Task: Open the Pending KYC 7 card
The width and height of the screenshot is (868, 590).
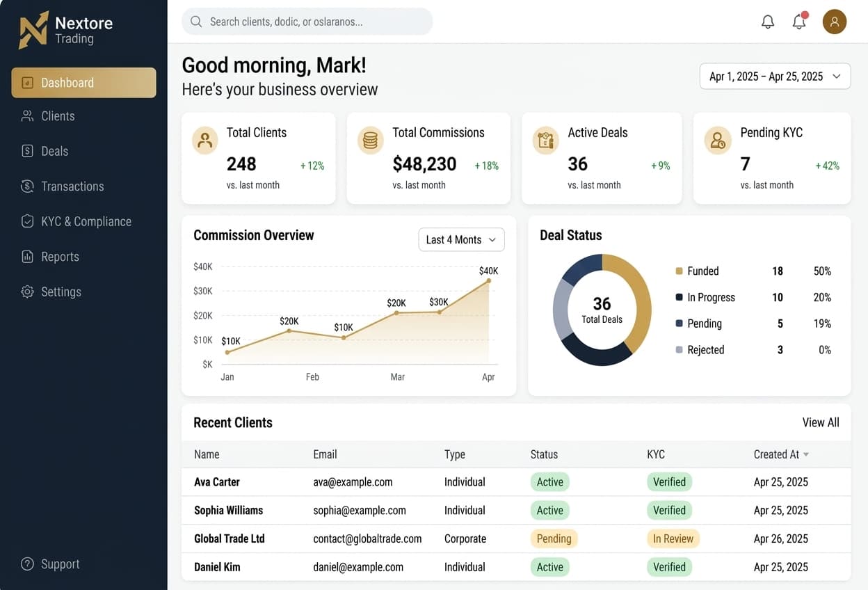Action: [772, 159]
